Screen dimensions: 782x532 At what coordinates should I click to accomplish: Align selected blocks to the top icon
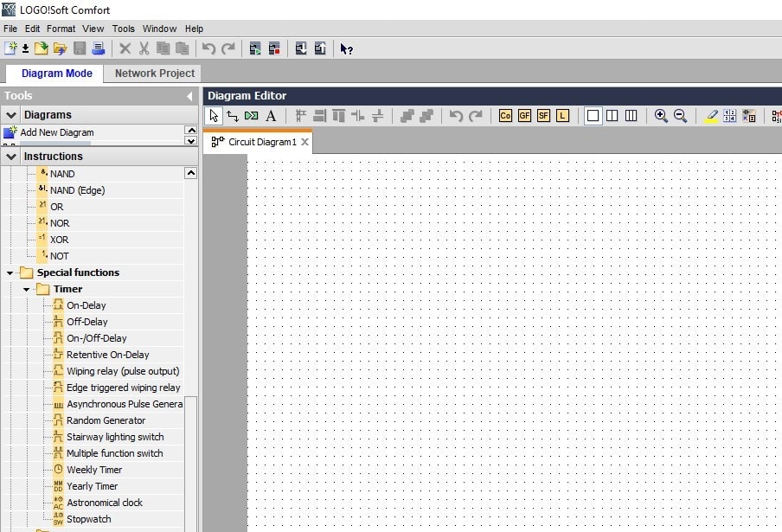338,116
